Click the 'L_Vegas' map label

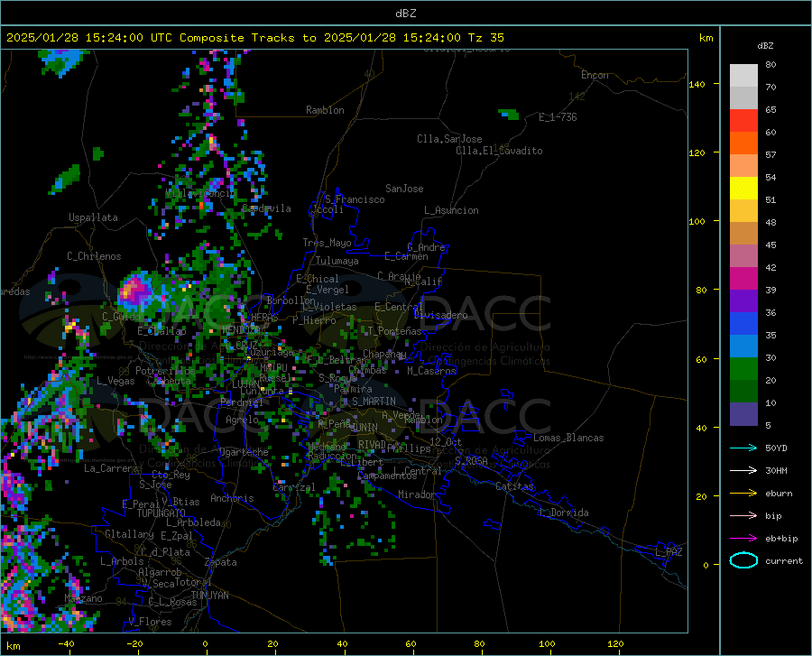pos(115,381)
